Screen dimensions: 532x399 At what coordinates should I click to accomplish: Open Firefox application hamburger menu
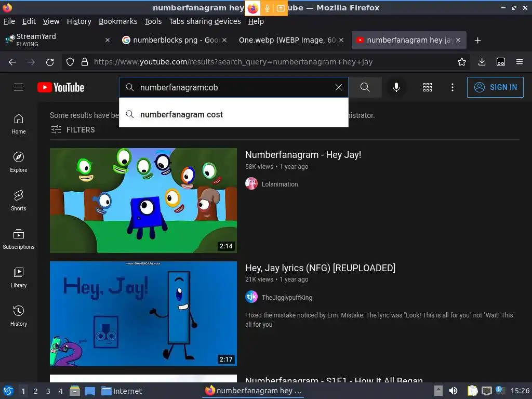[x=520, y=62]
